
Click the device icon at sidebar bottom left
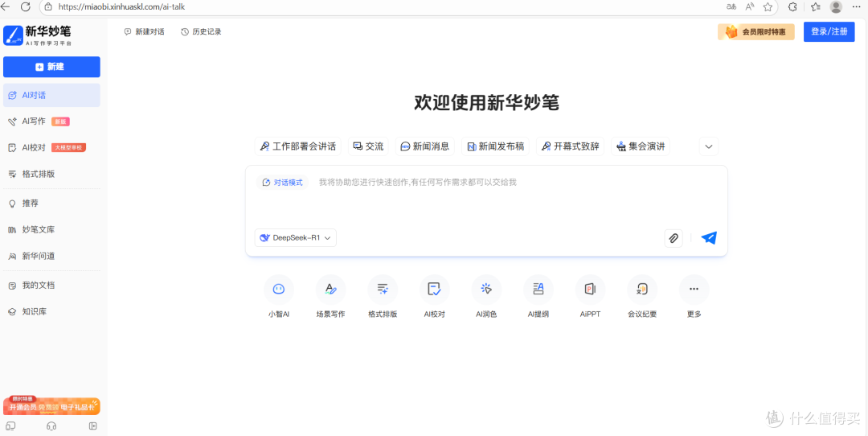click(x=10, y=426)
